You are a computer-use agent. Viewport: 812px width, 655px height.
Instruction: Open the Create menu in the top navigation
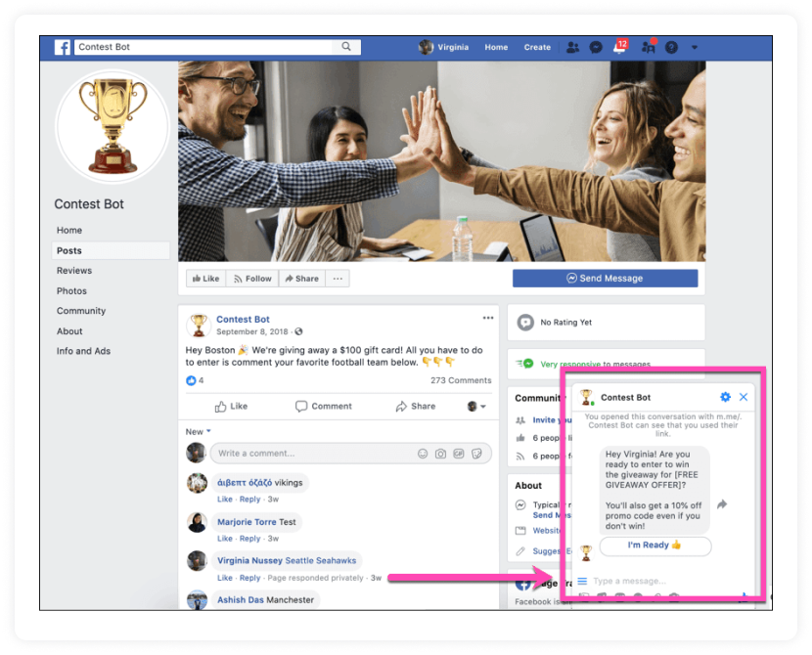point(537,46)
